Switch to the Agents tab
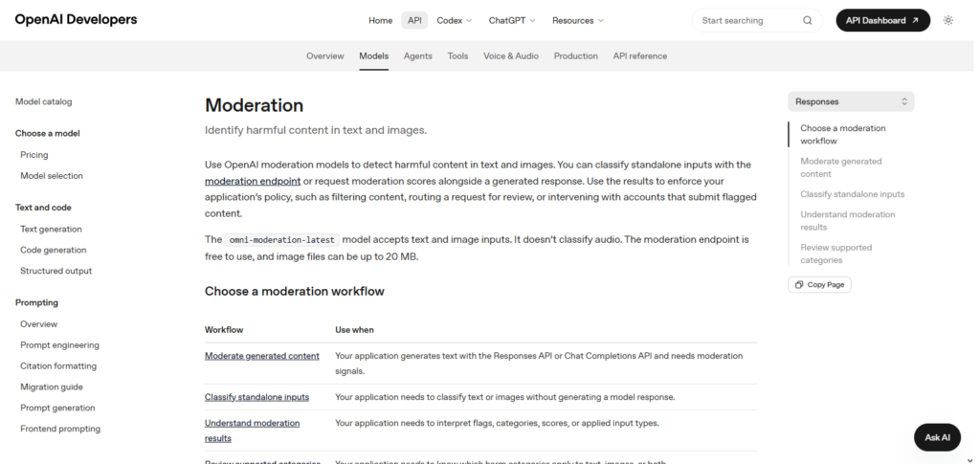The width and height of the screenshot is (980, 464). [417, 56]
